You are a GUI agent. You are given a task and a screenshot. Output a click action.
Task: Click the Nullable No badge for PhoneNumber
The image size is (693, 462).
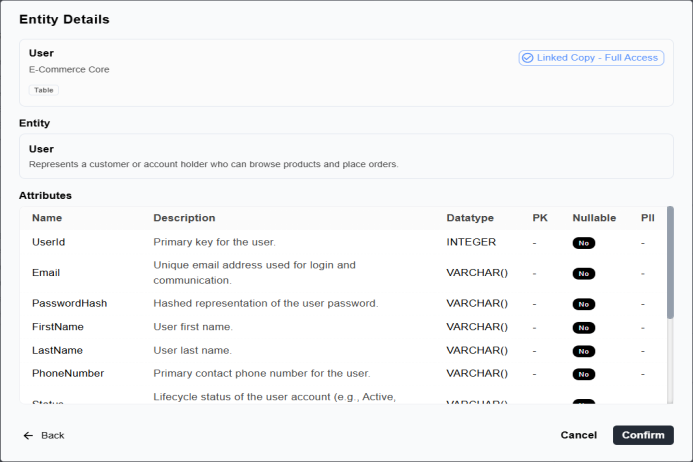coord(584,374)
